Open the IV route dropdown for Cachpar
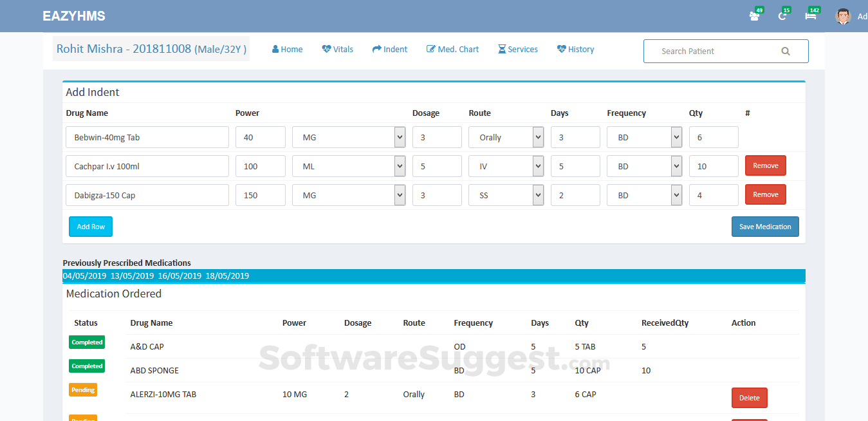This screenshot has height=421, width=868. click(506, 166)
